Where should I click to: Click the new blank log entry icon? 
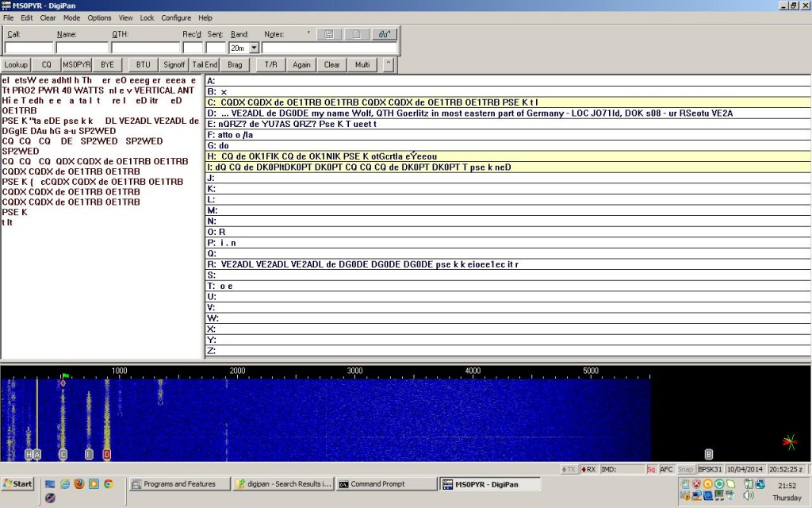357,34
